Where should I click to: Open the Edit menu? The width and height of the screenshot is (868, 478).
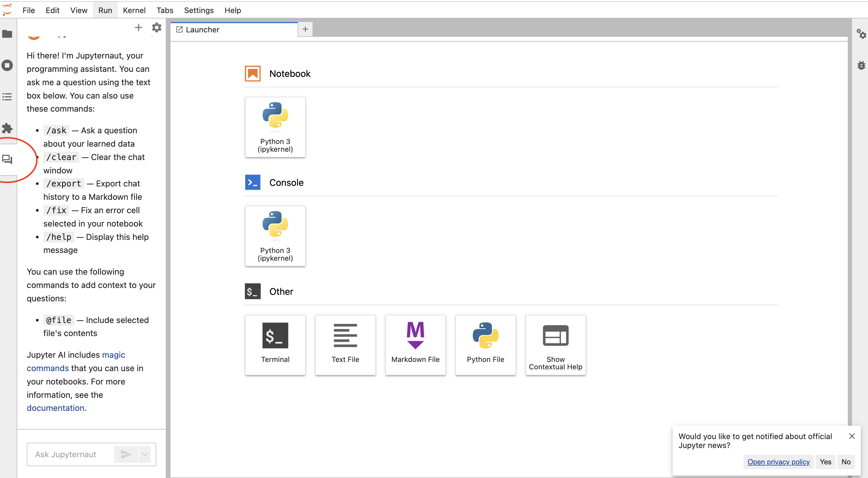tap(52, 10)
